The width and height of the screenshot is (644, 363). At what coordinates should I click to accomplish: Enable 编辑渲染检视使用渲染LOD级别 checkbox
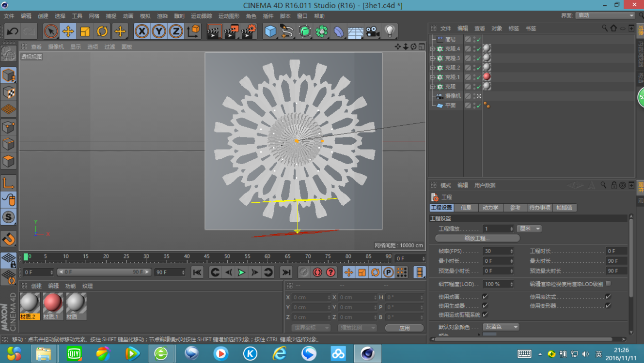click(608, 284)
